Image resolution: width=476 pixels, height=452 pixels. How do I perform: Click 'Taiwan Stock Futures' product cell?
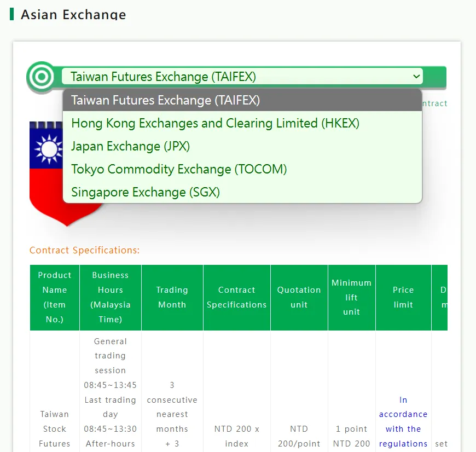click(55, 429)
